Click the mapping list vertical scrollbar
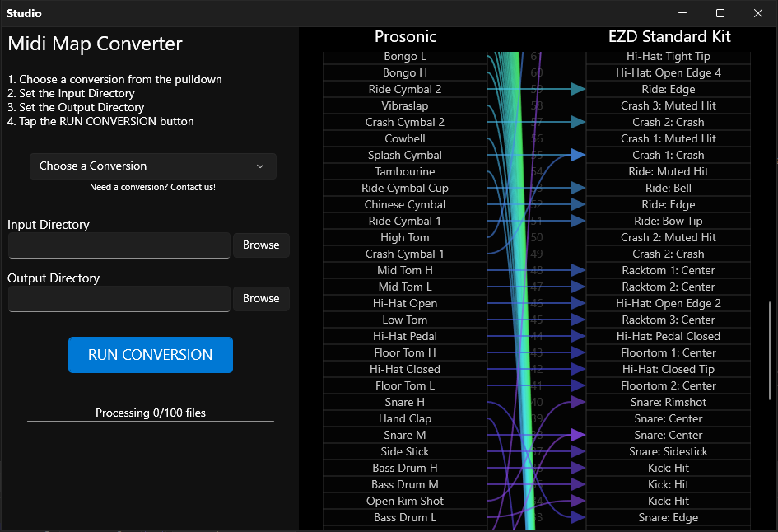This screenshot has height=532, width=778. 770,338
